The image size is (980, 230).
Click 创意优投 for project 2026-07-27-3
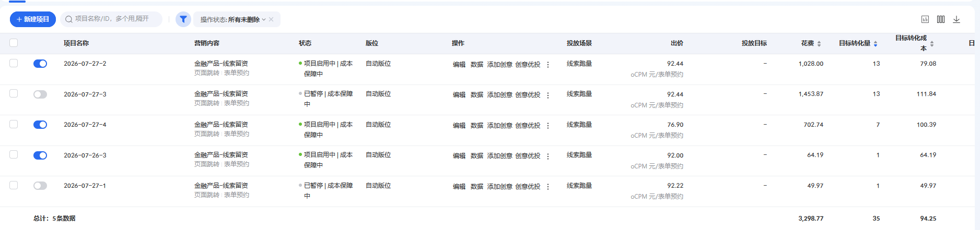(x=528, y=95)
